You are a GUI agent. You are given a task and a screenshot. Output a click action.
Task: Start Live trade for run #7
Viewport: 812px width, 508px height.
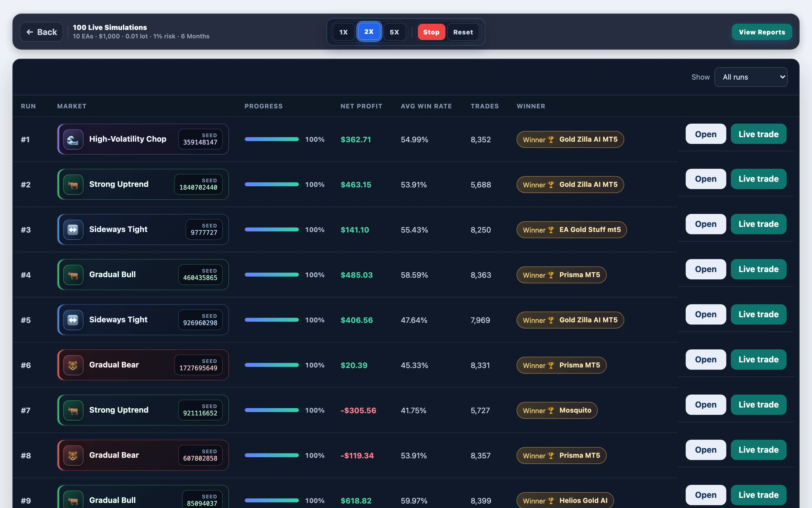tap(758, 404)
